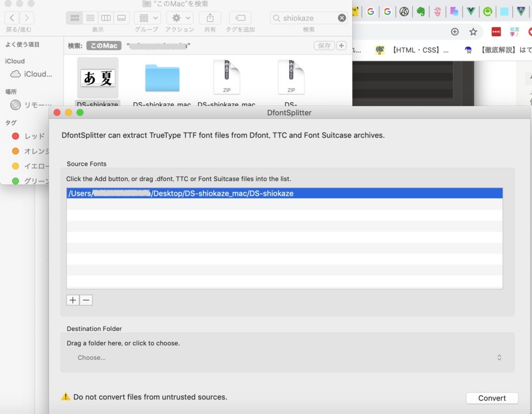This screenshot has height=414, width=532.
Task: Add a search criterion with plus button
Action: point(341,46)
